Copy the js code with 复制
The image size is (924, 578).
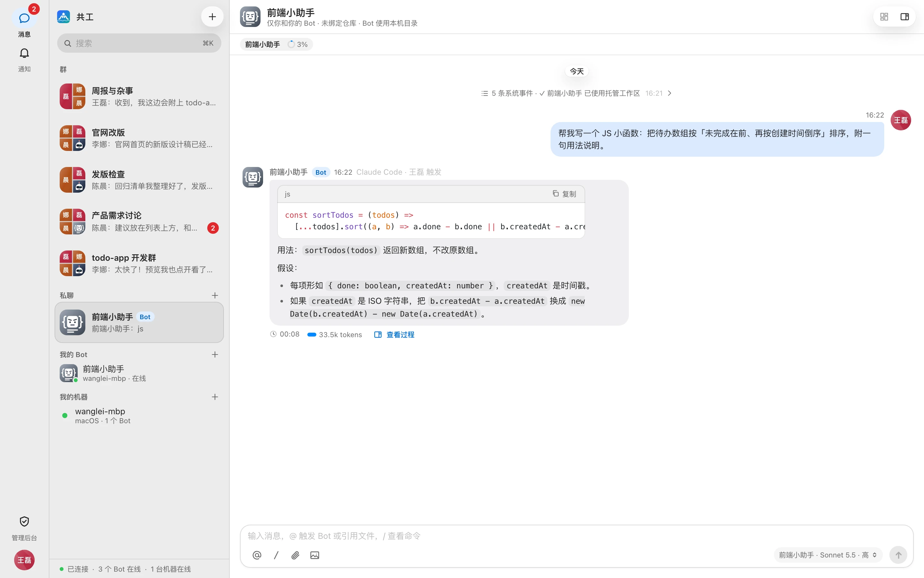tap(564, 194)
